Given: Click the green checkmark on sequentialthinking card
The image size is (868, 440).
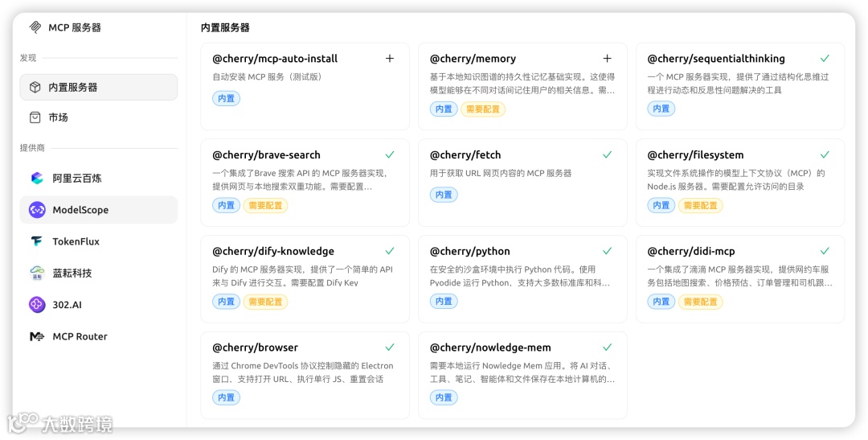Looking at the screenshot, I should [825, 58].
